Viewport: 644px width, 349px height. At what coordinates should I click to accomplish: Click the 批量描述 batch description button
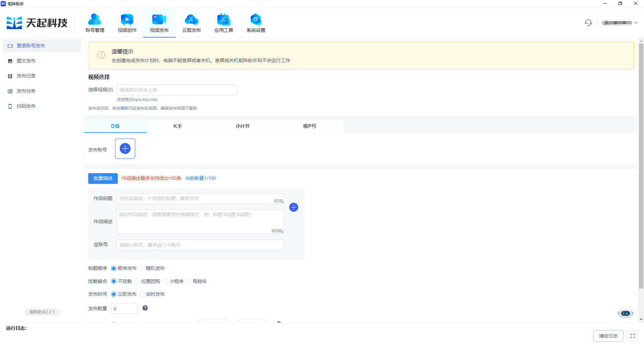[103, 179]
